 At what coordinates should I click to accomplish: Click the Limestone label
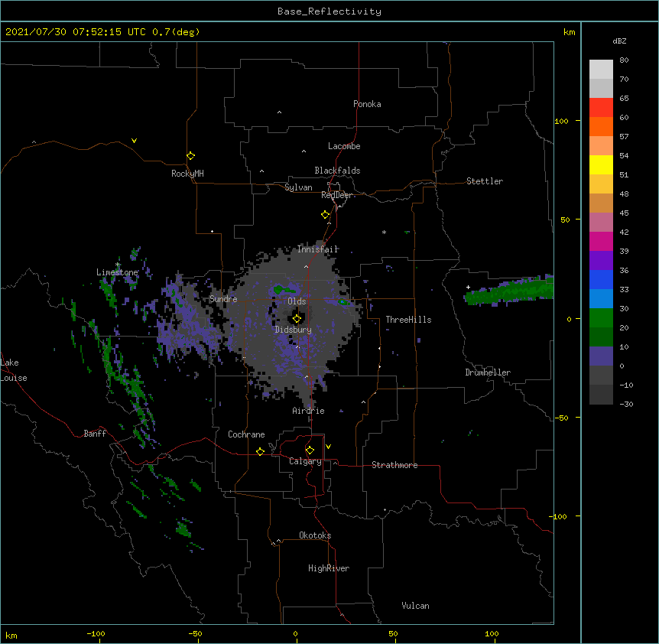pyautogui.click(x=117, y=272)
